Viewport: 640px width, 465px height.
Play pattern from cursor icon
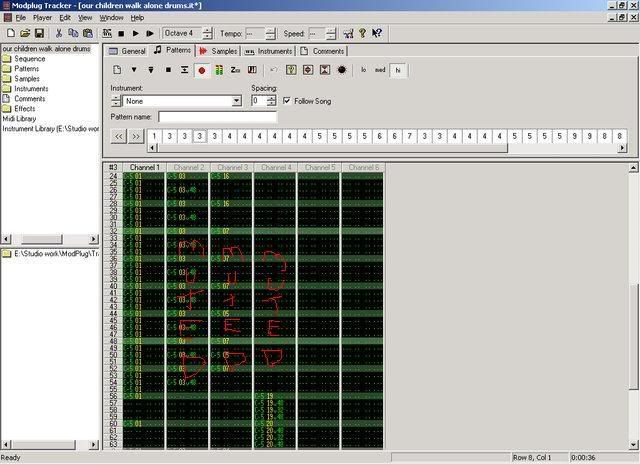pos(151,70)
